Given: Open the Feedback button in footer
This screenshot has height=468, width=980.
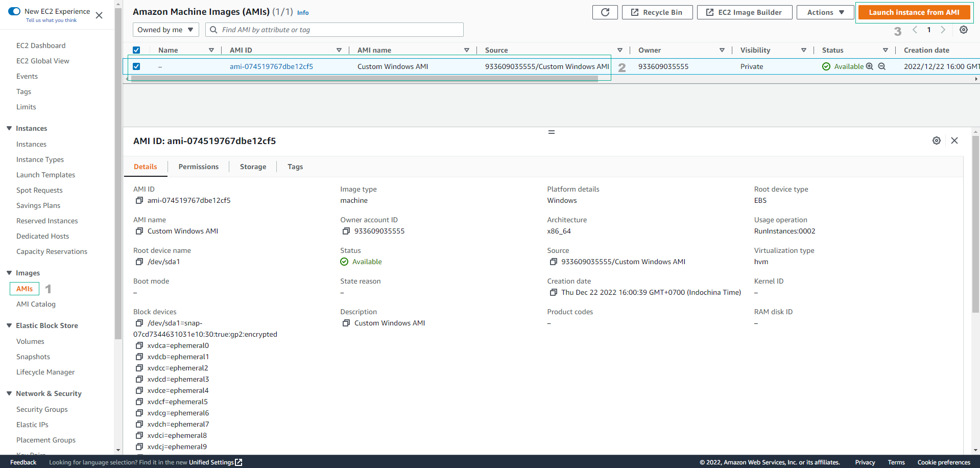Looking at the screenshot, I should pyautogui.click(x=23, y=462).
